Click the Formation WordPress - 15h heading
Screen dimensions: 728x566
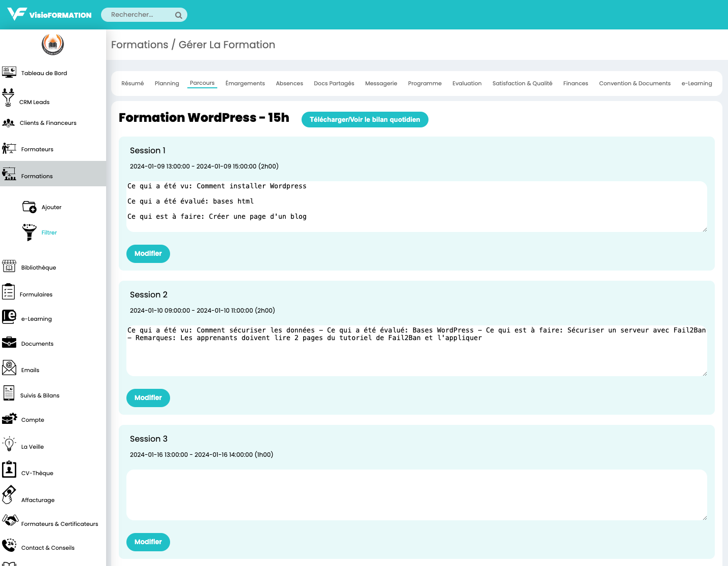tap(204, 118)
